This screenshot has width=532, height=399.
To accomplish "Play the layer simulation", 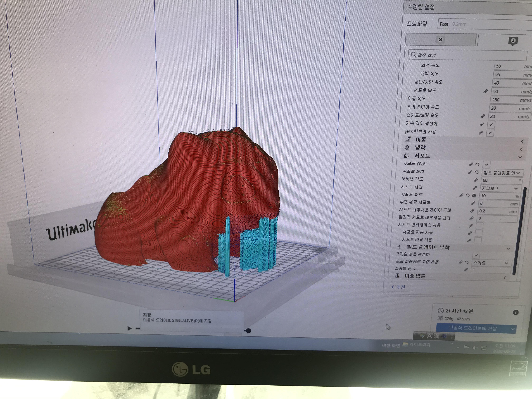I will [129, 328].
